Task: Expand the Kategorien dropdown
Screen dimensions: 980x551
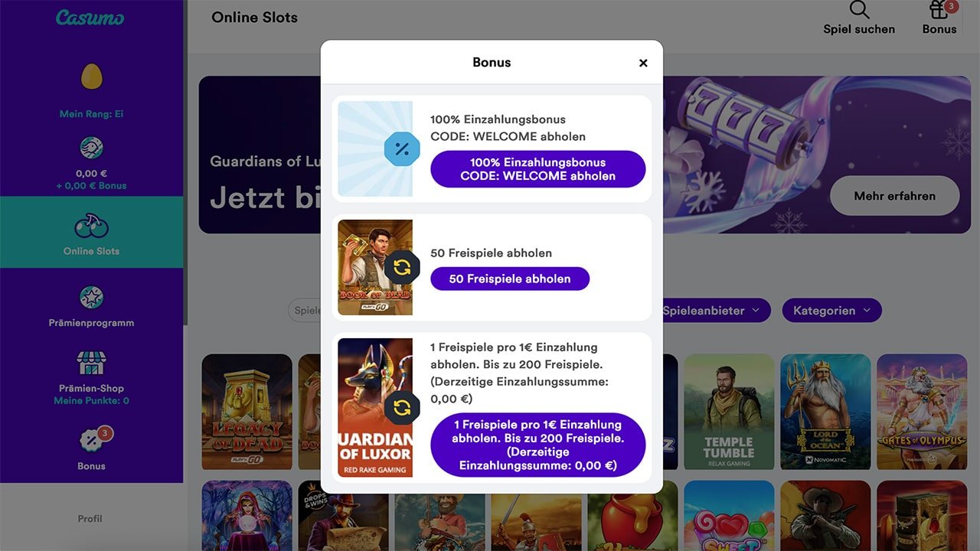Action: [x=831, y=310]
